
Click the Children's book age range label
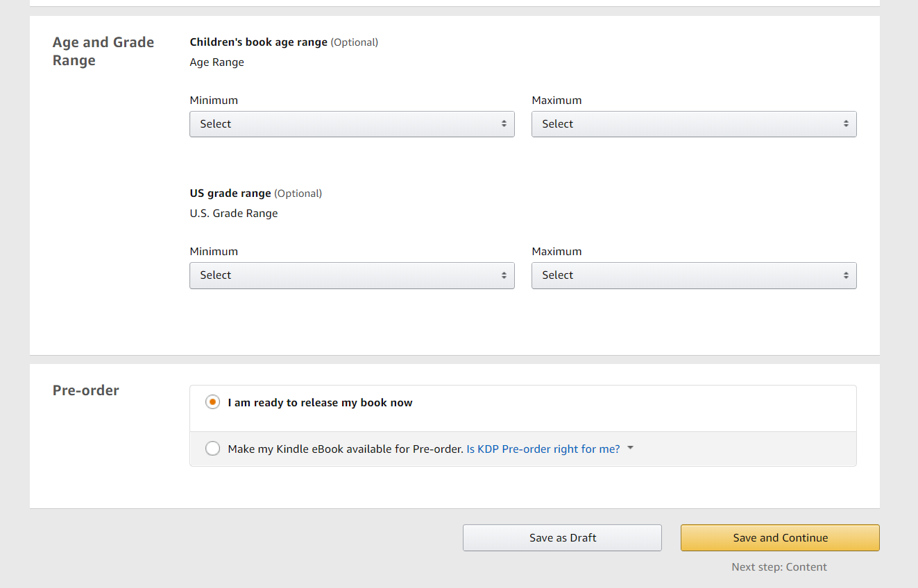click(258, 42)
